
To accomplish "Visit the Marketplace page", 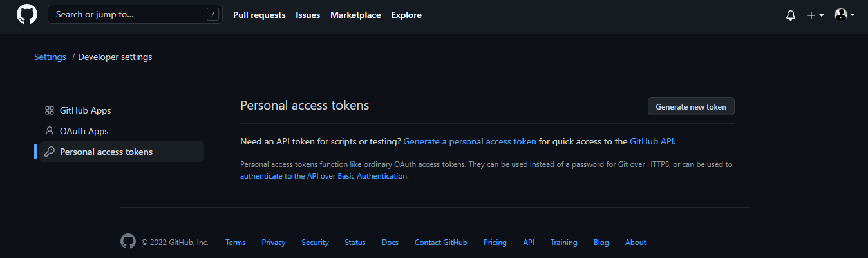I will [355, 15].
